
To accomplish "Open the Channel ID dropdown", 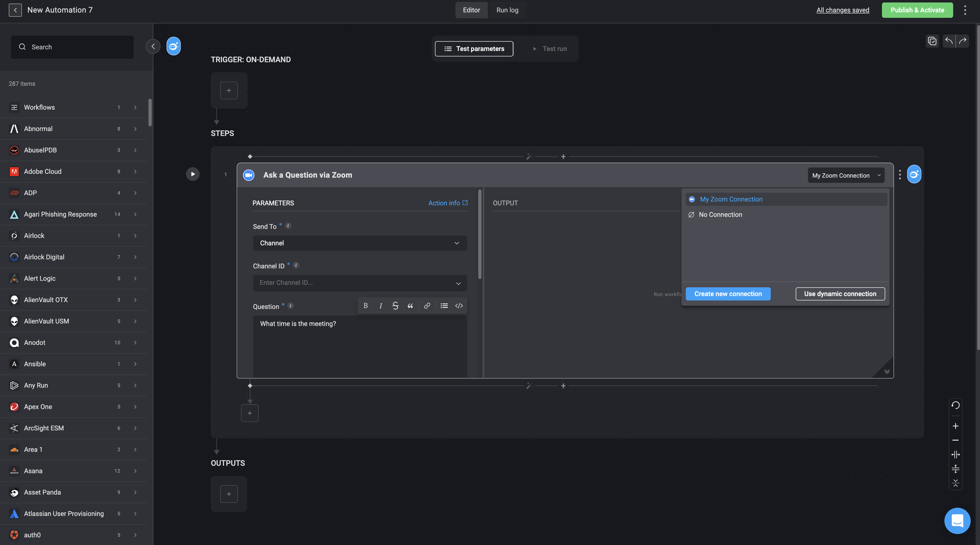I will pos(360,283).
